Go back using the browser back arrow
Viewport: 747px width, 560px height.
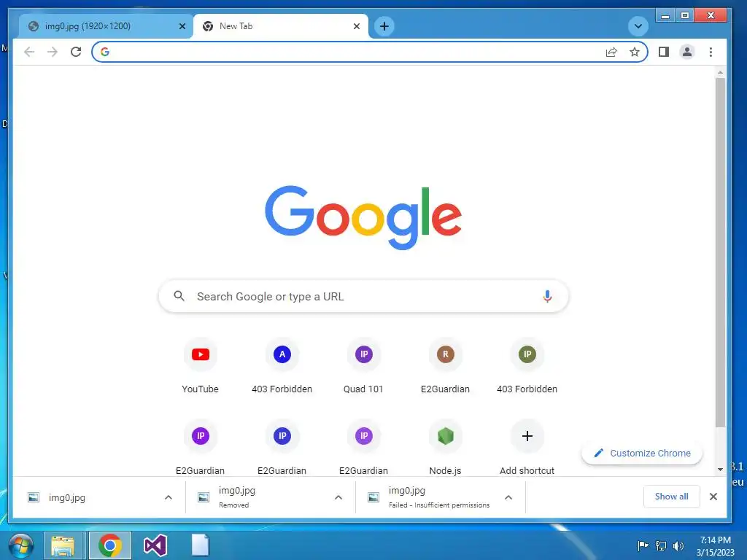click(x=29, y=52)
